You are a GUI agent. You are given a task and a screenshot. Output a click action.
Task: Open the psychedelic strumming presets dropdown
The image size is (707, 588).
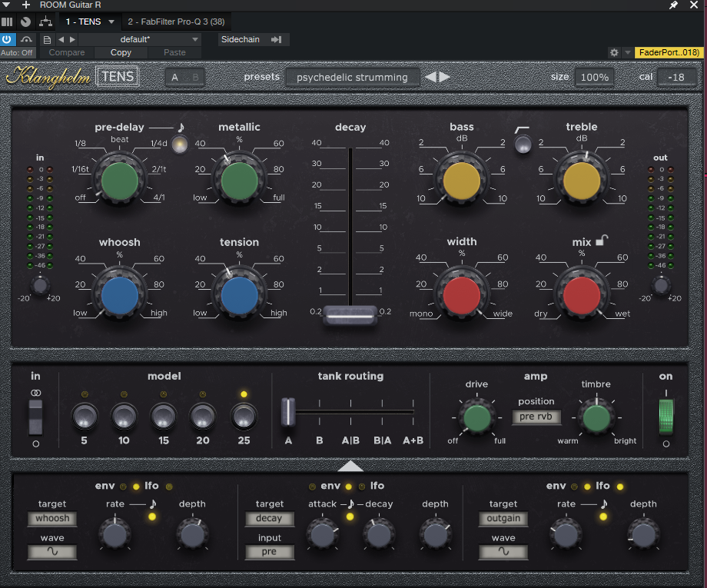click(353, 77)
